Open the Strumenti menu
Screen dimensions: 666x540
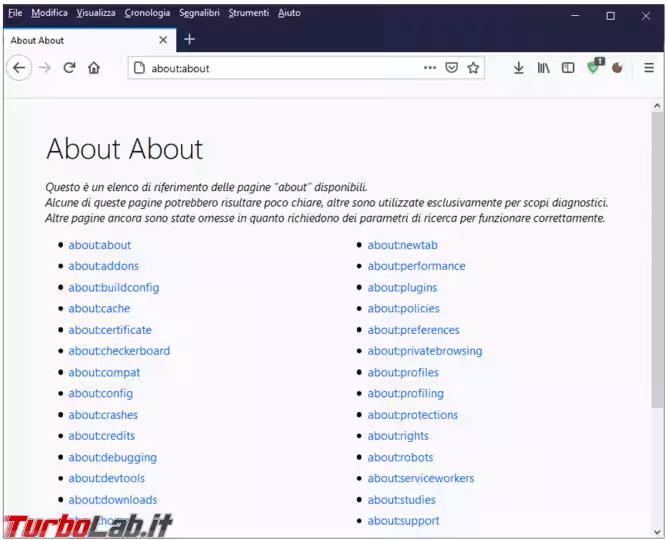click(x=248, y=13)
